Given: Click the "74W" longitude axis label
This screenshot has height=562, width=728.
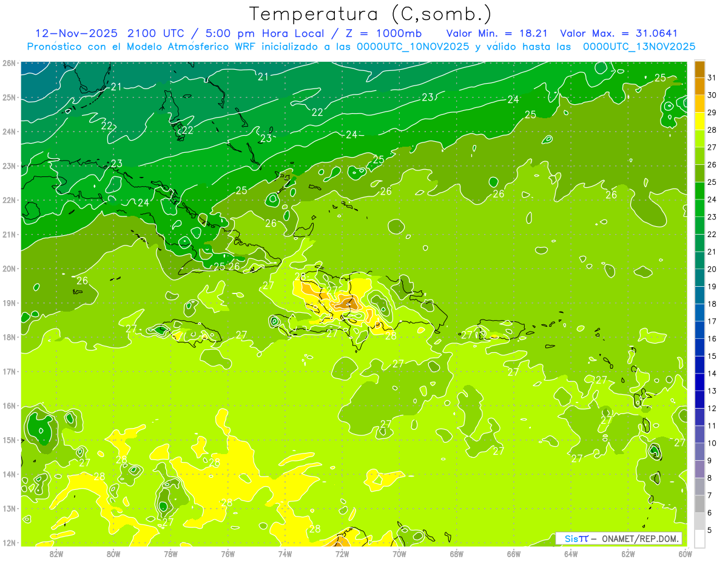Looking at the screenshot, I should [x=285, y=554].
